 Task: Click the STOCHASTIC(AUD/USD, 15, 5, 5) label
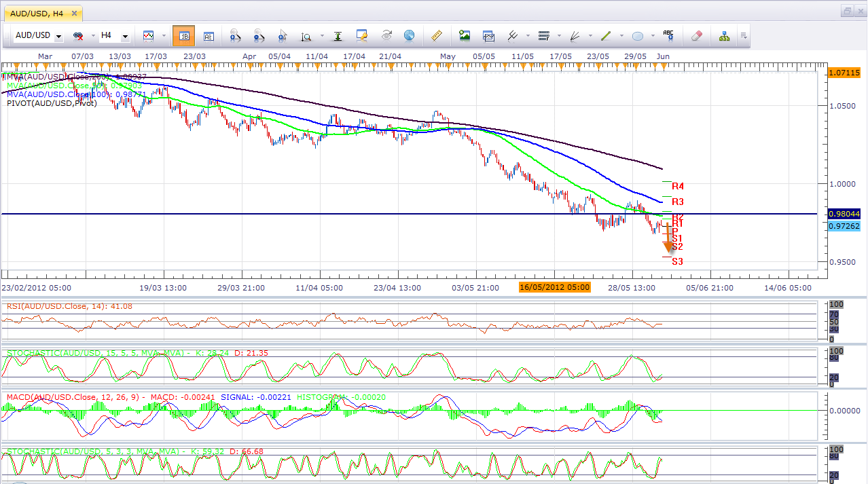pos(138,353)
